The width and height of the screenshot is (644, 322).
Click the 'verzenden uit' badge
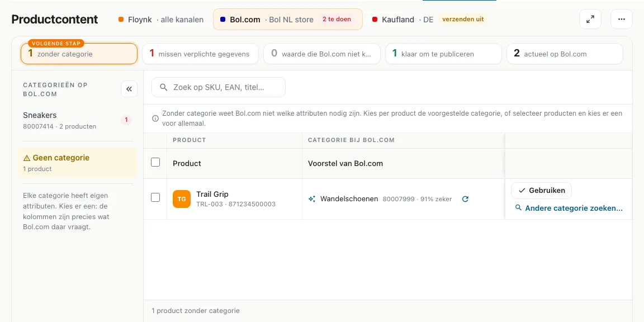(463, 20)
